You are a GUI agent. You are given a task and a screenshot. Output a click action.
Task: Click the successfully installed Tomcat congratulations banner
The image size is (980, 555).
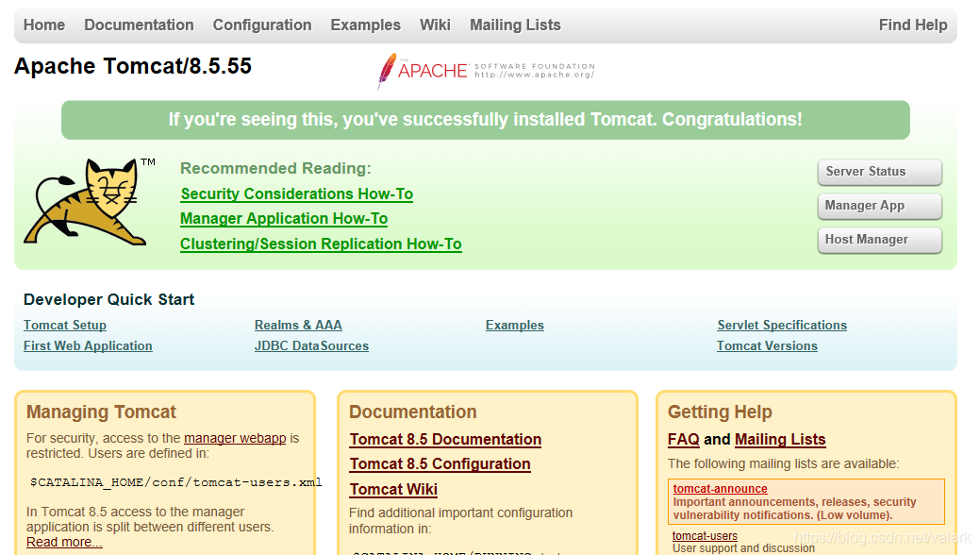pos(486,120)
